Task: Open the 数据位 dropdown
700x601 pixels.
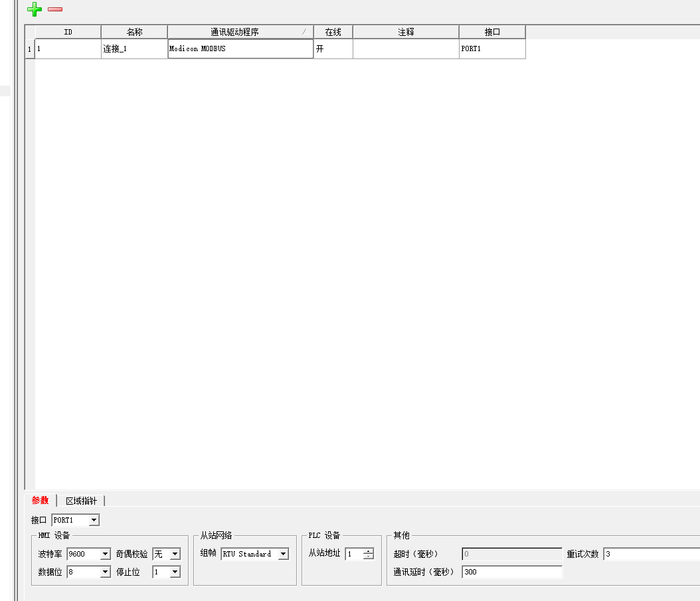Action: tap(105, 572)
